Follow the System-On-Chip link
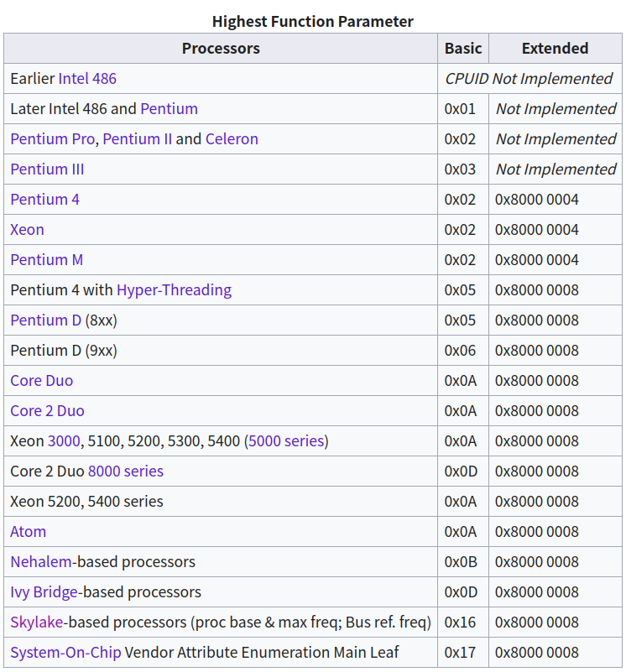The width and height of the screenshot is (626, 672). pyautogui.click(x=65, y=653)
